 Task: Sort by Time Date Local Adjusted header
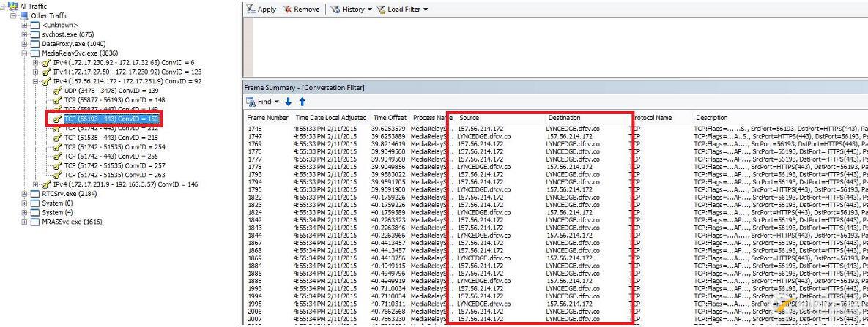pos(331,118)
